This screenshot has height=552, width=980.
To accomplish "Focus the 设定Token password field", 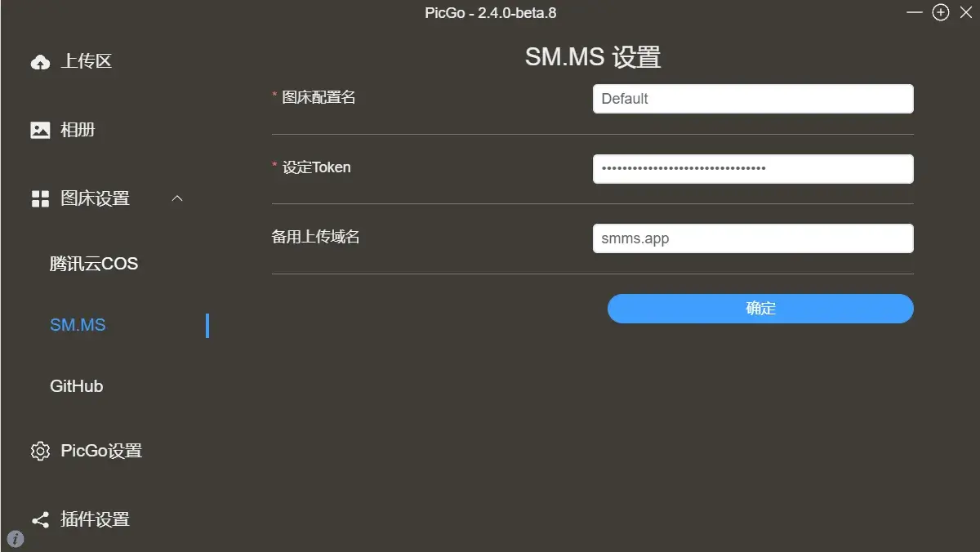I will (x=753, y=169).
